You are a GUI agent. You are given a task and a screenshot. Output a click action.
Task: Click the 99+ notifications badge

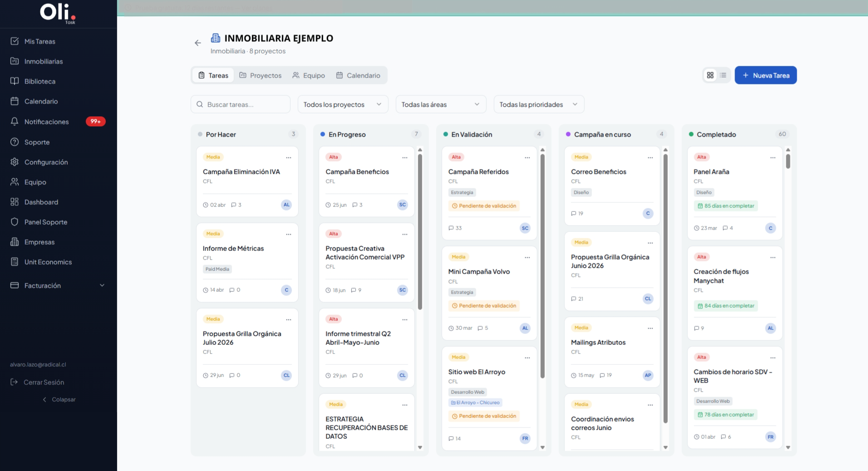tap(96, 121)
